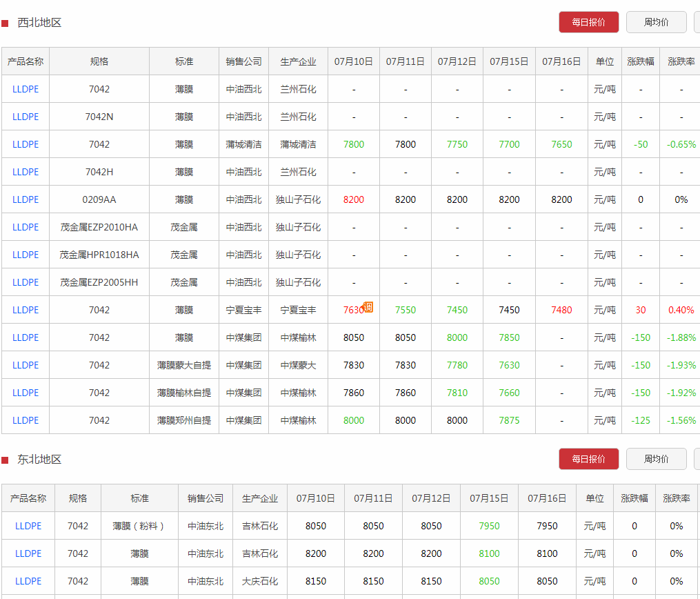Click the red 7630 price cell
Viewport: 700px width, 599px height.
pos(353,310)
